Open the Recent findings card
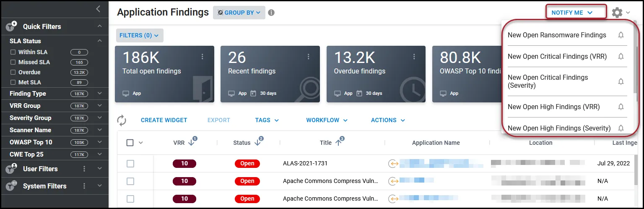This screenshot has width=644, height=209. pyautogui.click(x=270, y=74)
